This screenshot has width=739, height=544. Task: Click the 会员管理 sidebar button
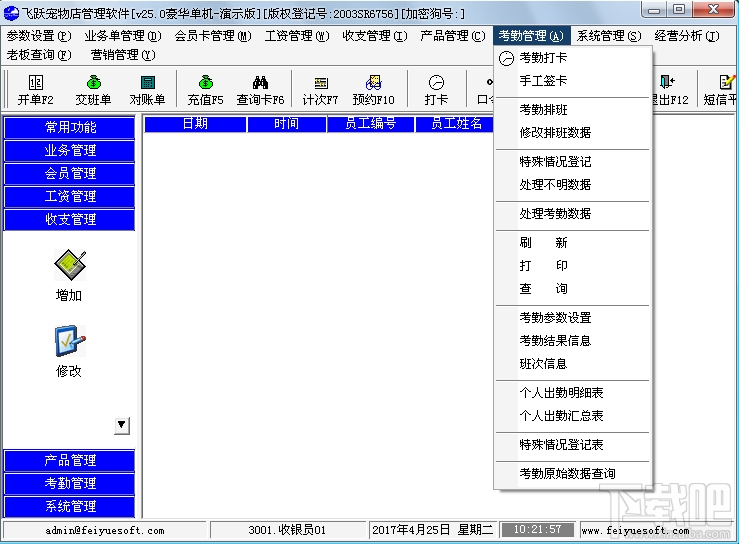point(70,173)
